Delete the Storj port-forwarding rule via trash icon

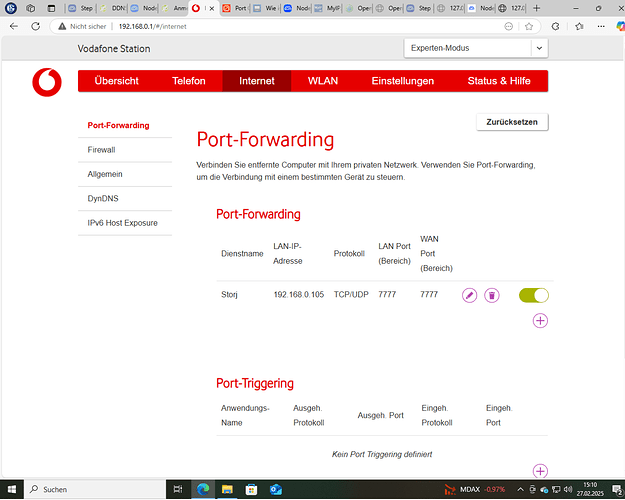[x=491, y=295]
